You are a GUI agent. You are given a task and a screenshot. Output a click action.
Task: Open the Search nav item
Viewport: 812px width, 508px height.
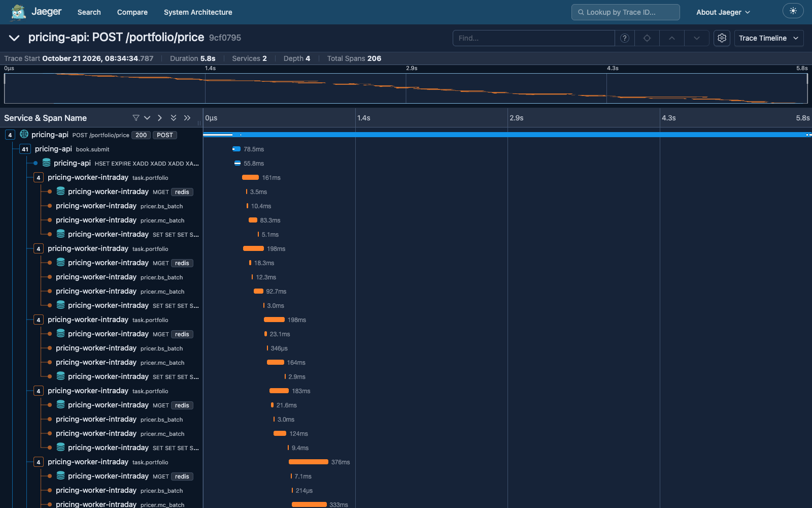click(x=89, y=12)
